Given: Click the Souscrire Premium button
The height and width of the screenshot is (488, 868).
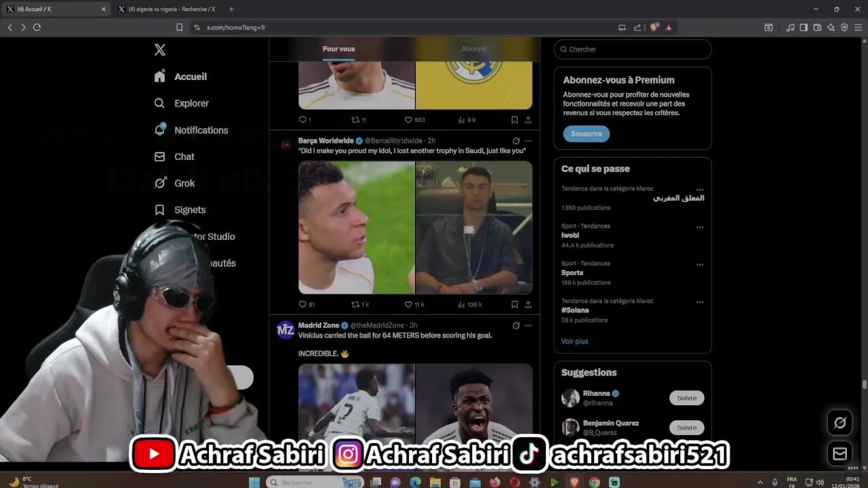Looking at the screenshot, I should 586,134.
